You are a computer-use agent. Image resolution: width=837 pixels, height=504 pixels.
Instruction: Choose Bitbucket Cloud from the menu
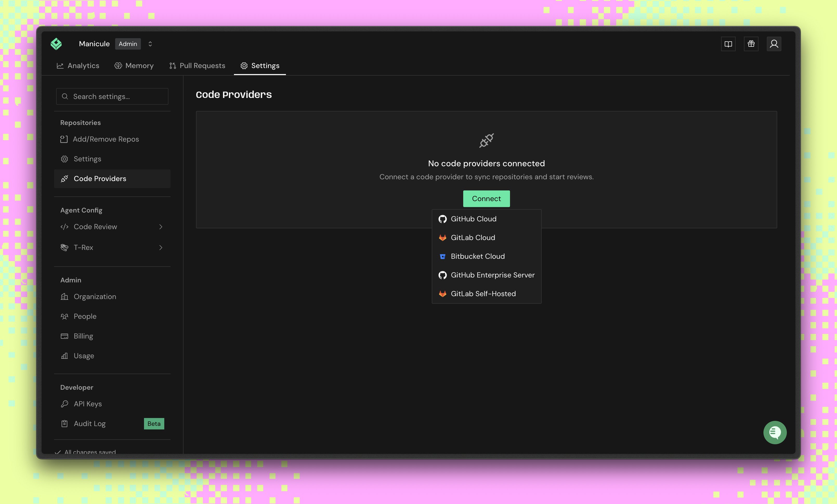point(486,256)
